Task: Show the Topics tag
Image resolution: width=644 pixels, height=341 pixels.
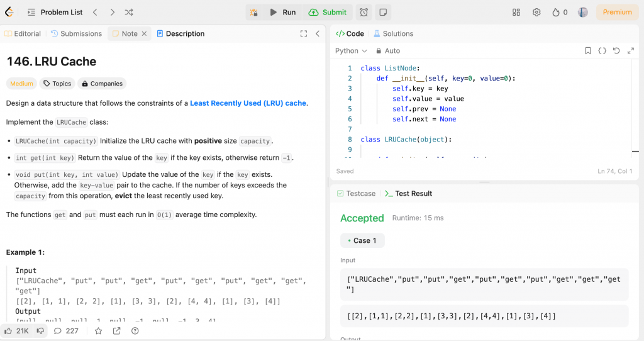Action: (57, 84)
